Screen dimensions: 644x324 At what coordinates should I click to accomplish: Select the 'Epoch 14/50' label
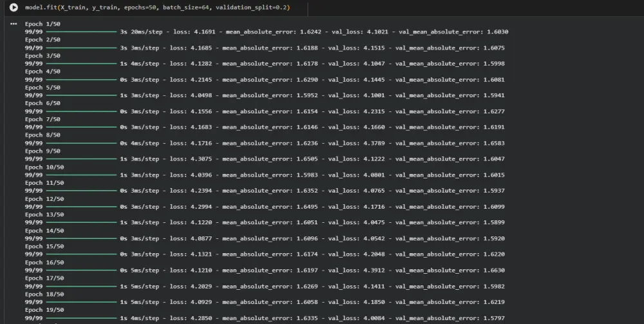click(44, 231)
